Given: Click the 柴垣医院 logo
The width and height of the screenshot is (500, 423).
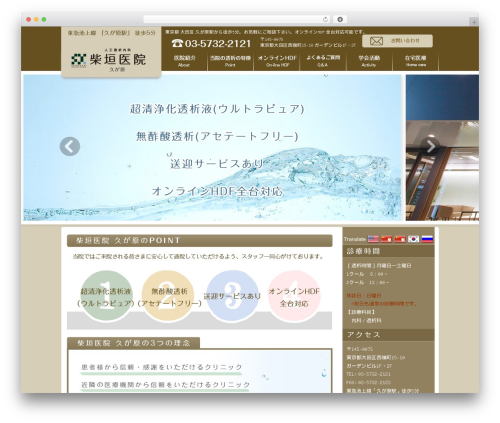Looking at the screenshot, I should click(x=109, y=60).
